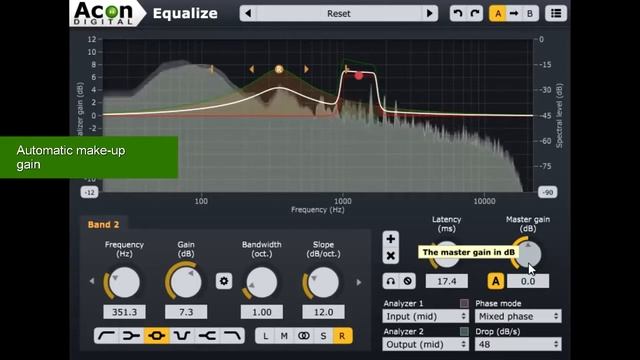Image resolution: width=640 pixels, height=360 pixels.
Task: Adjust the Master gain knob
Action: tap(527, 254)
